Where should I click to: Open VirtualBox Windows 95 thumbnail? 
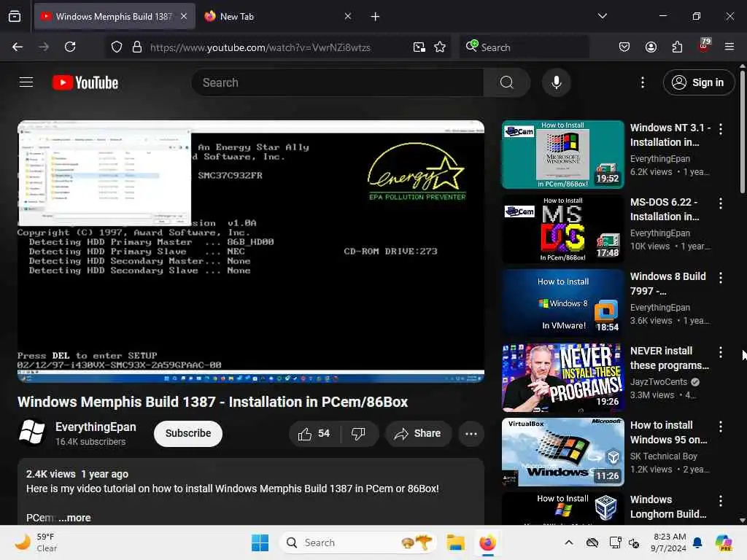point(562,452)
